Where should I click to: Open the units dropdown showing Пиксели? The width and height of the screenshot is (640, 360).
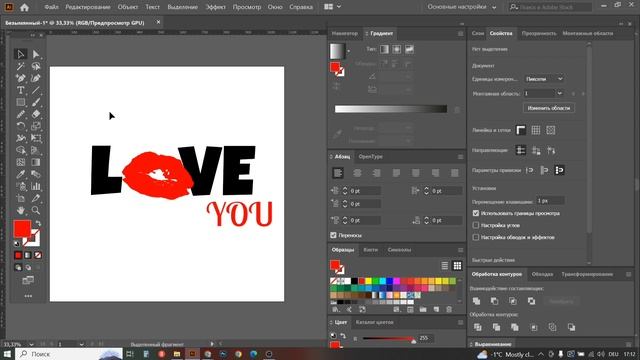[x=544, y=79]
